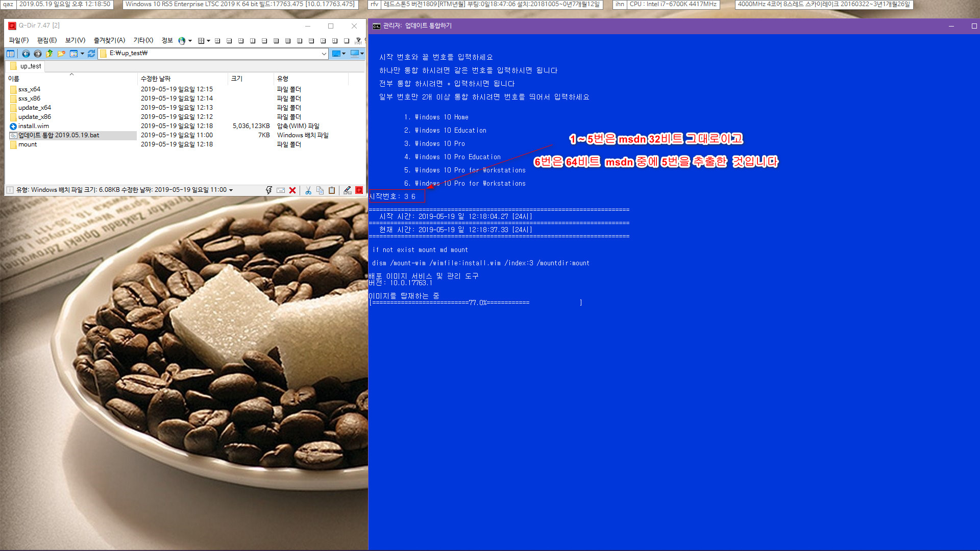
Task: Click the Windows 10 RS5 Enterprise info label
Action: click(240, 4)
